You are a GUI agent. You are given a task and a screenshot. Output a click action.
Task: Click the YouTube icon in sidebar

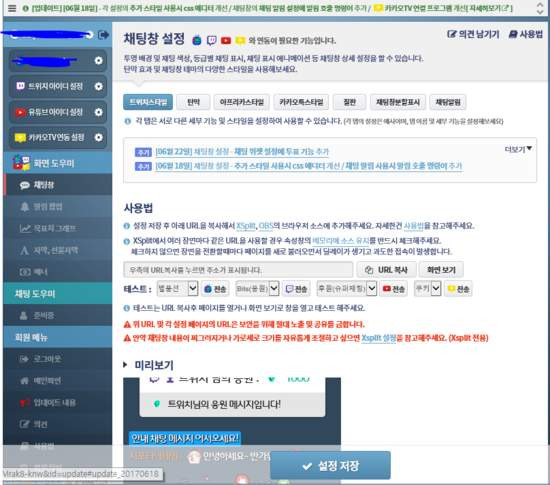[20, 112]
